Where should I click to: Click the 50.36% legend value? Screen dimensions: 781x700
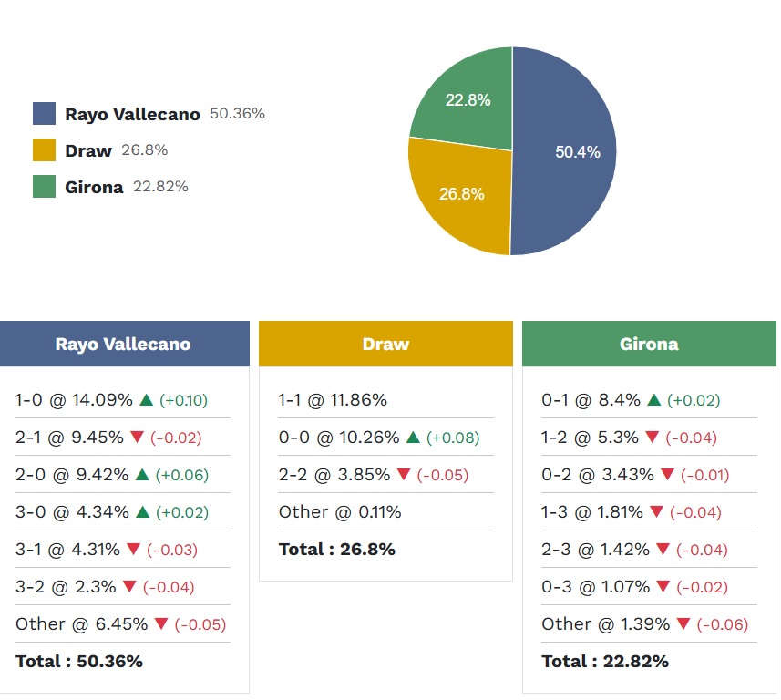click(237, 114)
